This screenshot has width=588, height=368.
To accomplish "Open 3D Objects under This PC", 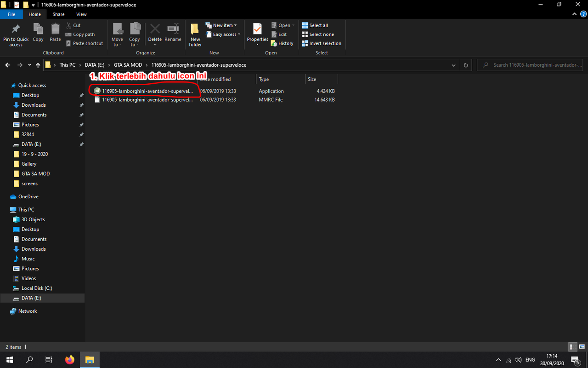I will coord(33,219).
